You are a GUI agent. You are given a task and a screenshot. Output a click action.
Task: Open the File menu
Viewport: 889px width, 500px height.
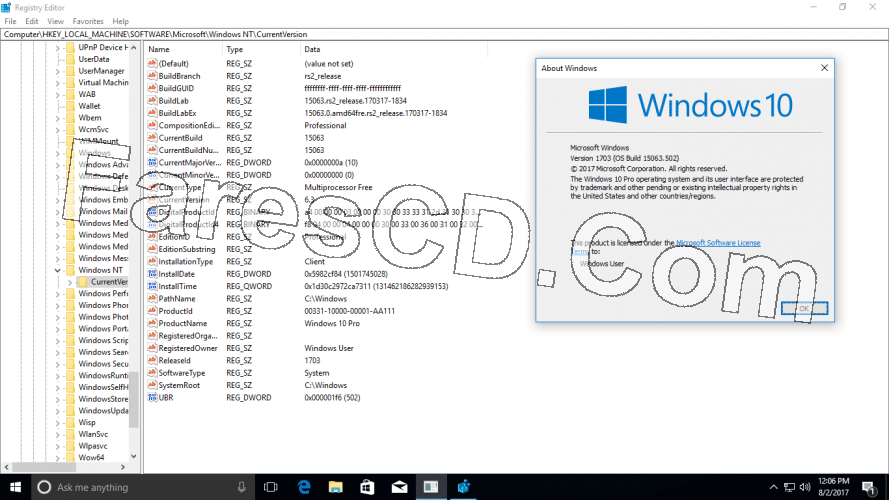click(x=10, y=21)
